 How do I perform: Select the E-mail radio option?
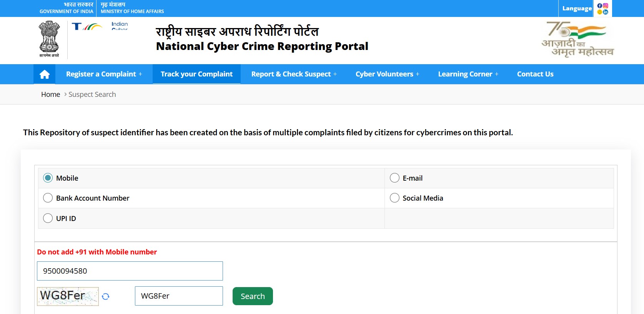(394, 178)
